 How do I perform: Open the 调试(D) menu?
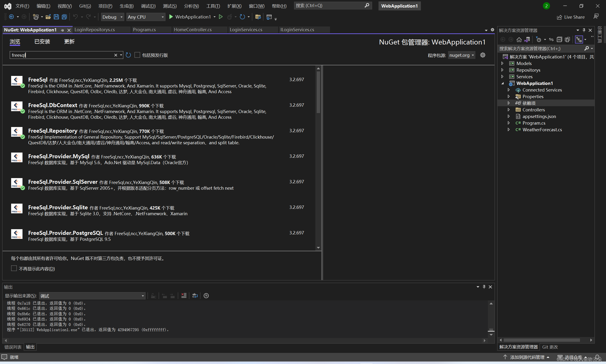pos(148,6)
